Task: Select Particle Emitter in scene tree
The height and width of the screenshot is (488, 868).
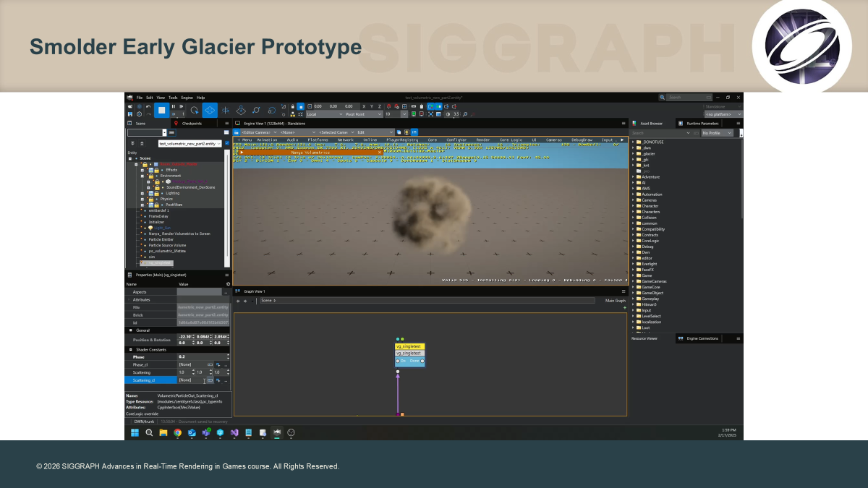Action: pyautogui.click(x=161, y=239)
